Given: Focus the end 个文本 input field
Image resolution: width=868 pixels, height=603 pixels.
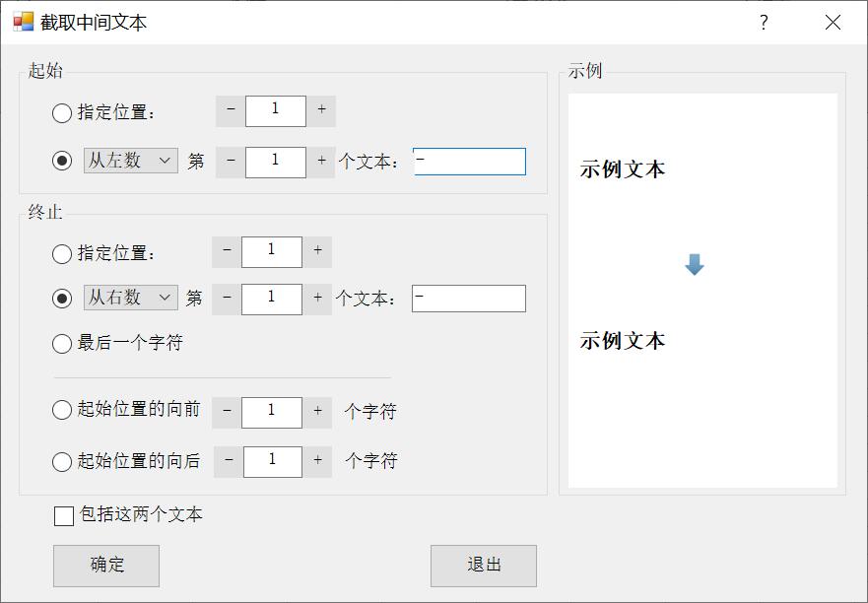Looking at the screenshot, I should 469,299.
